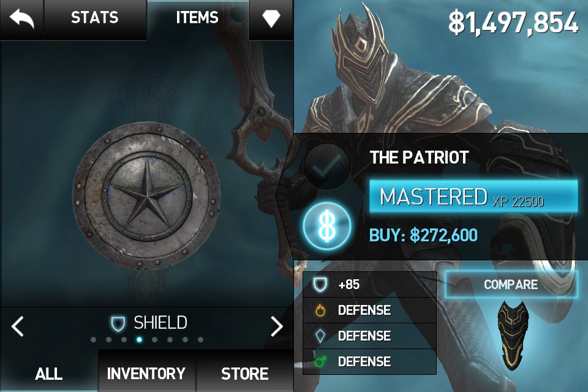
Task: Tap the ice defense diamond icon
Action: (320, 336)
